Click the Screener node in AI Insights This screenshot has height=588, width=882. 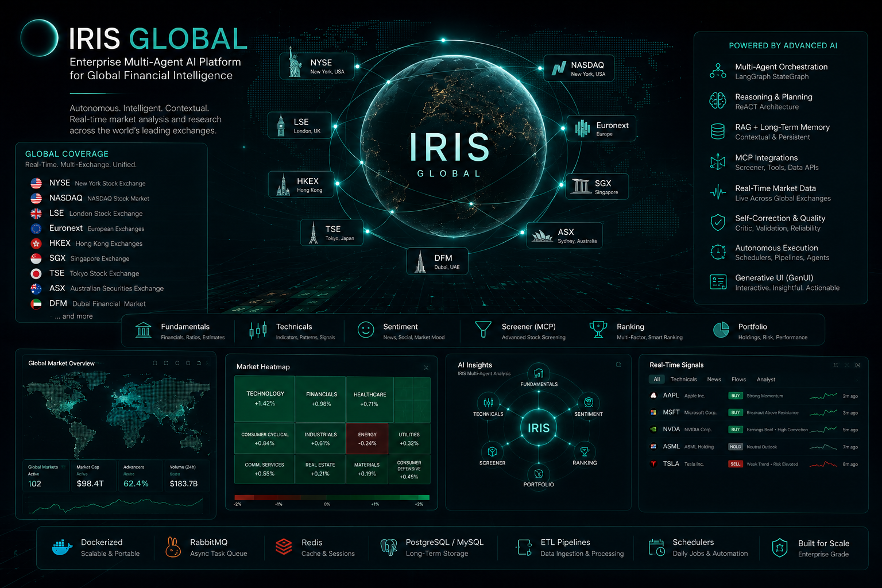[x=492, y=454]
